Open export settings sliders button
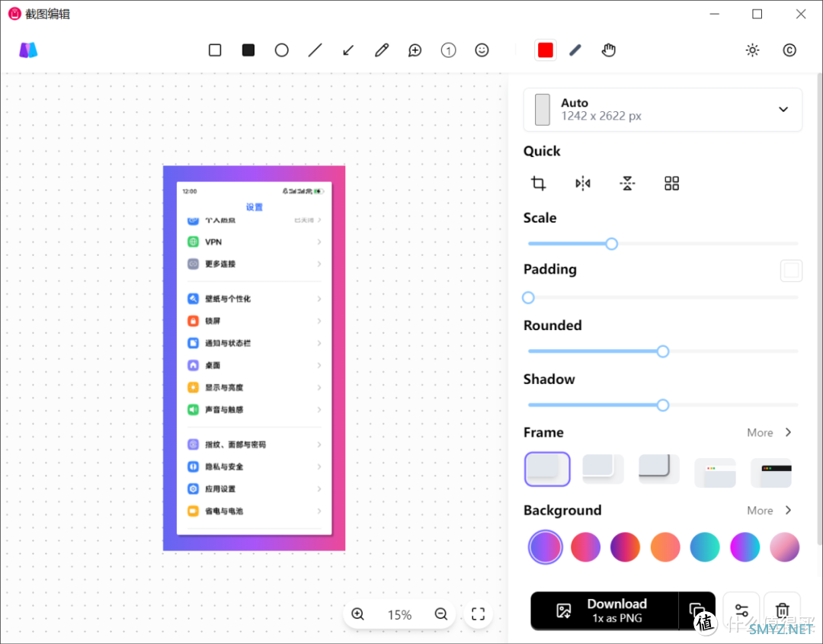 [741, 611]
